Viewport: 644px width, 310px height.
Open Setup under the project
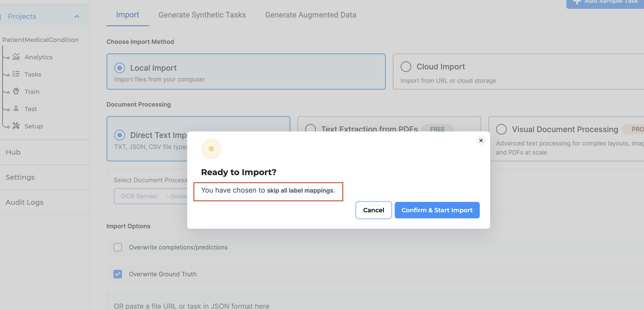(x=34, y=126)
